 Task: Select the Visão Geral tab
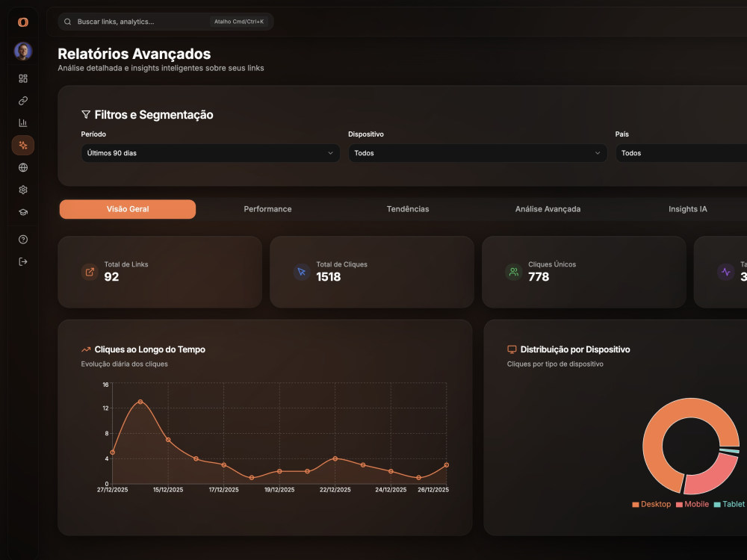pos(128,209)
